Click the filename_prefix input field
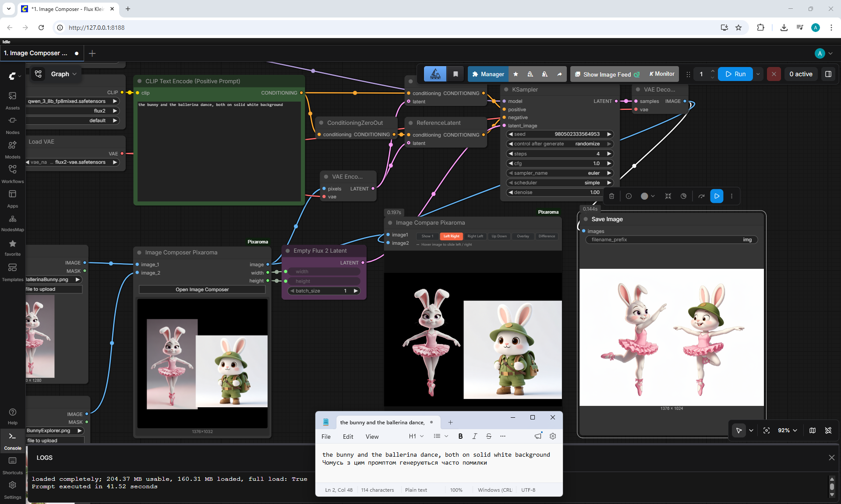The image size is (841, 504). pos(671,240)
